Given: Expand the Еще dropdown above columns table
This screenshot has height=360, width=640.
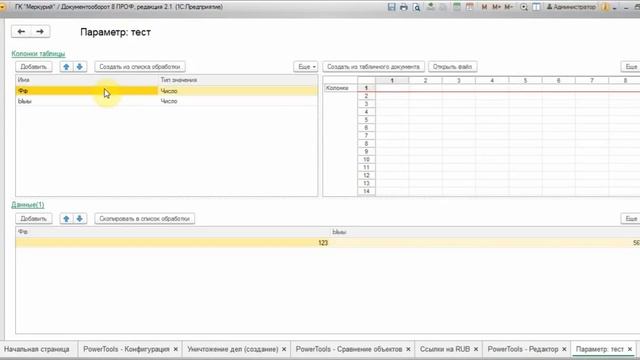Looking at the screenshot, I should pos(305,67).
